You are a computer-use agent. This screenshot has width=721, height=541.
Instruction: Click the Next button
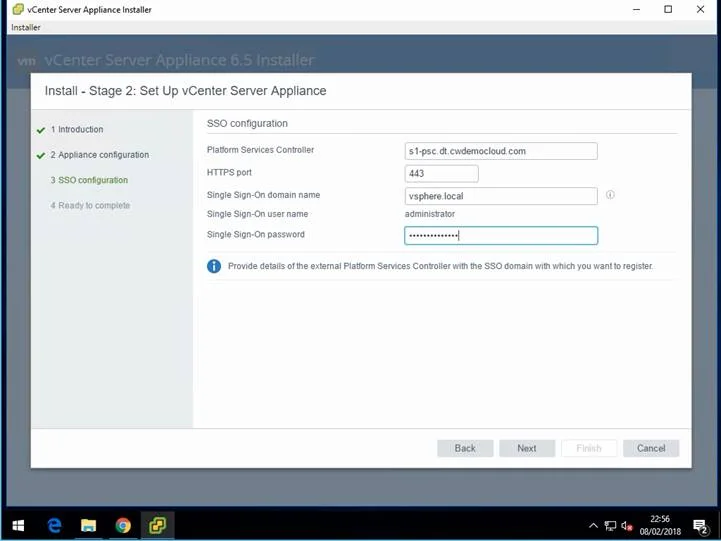point(527,448)
